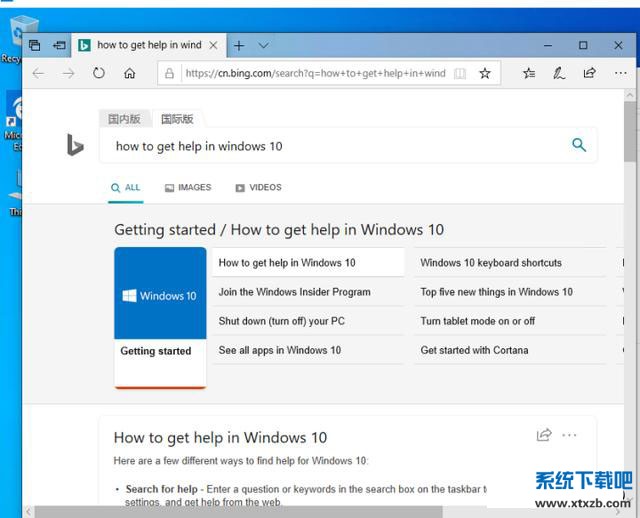
Task: Open the tab preview chevron dropdown
Action: tap(264, 45)
